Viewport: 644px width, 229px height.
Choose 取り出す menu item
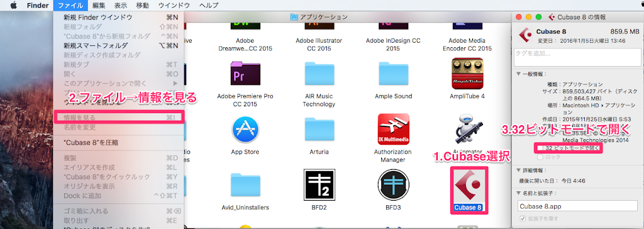[119, 220]
